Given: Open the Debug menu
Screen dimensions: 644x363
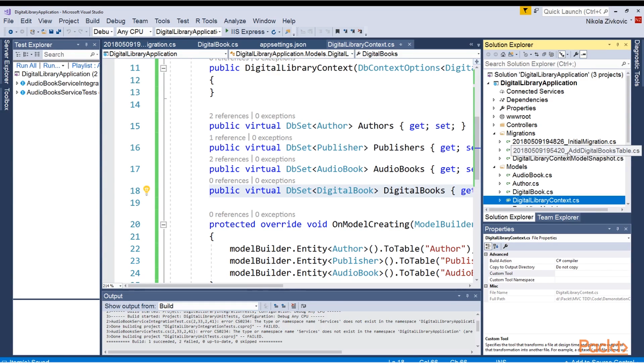Looking at the screenshot, I should (x=115, y=21).
